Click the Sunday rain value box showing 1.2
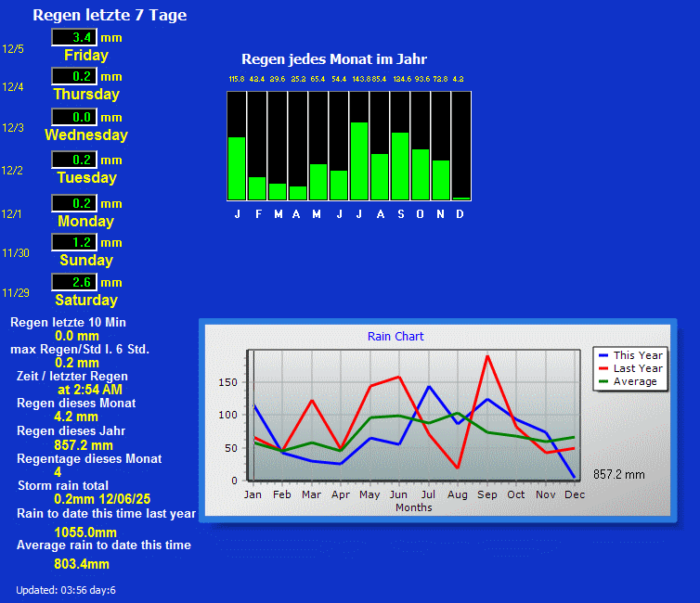Screen dimensions: 700x603 coord(73,242)
